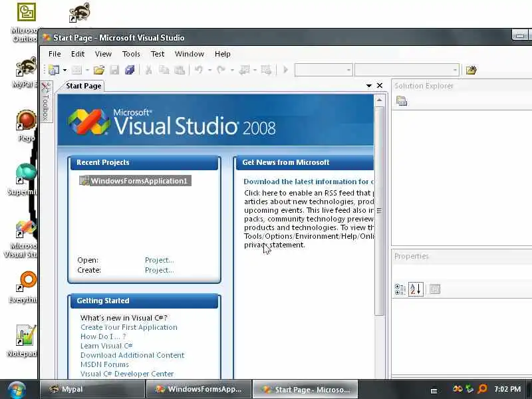
Task: Click the Alphabetical sort icon in Properties
Action: point(416,289)
